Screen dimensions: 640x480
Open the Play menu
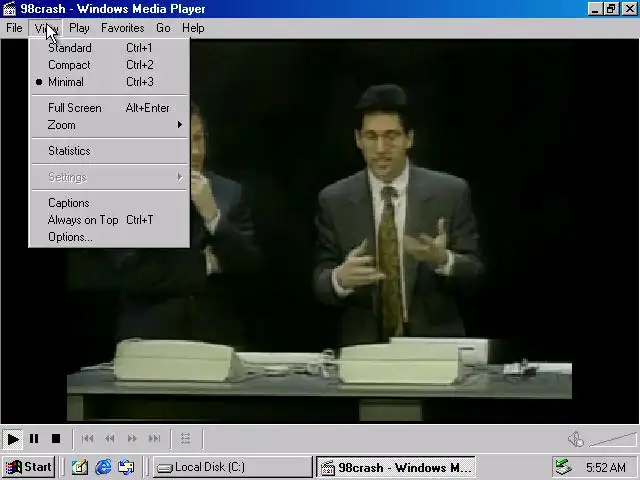[x=79, y=28]
